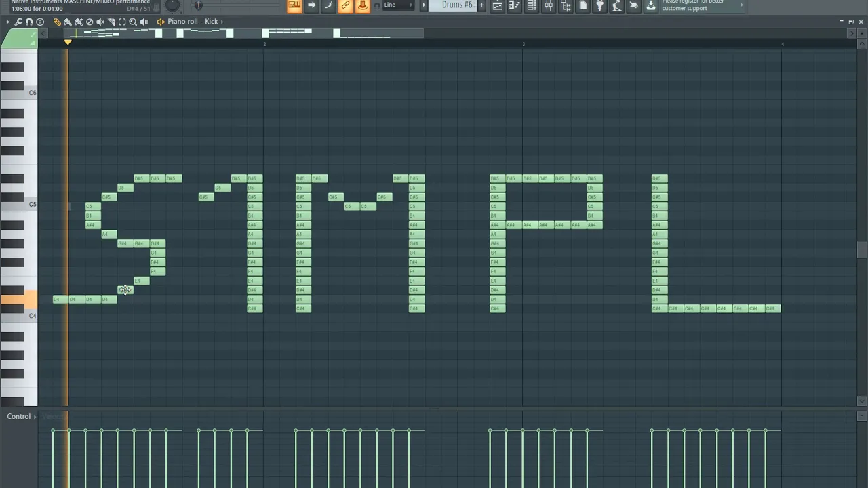The height and width of the screenshot is (488, 868).
Task: Click the hand pointing toolbar icon
Action: (x=633, y=5)
